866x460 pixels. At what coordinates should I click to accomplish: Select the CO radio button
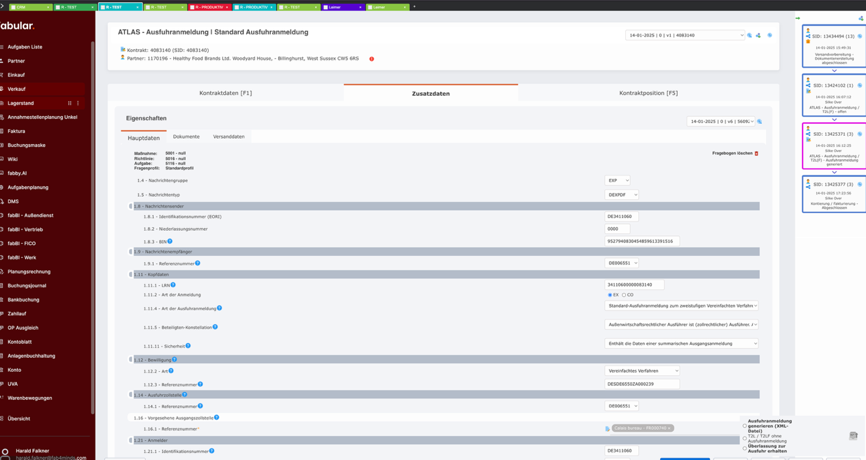tap(624, 295)
